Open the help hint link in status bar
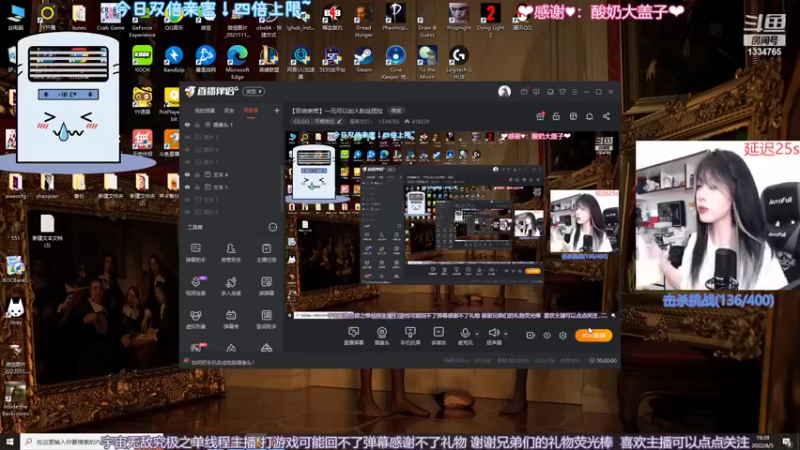 pyautogui.click(x=222, y=362)
